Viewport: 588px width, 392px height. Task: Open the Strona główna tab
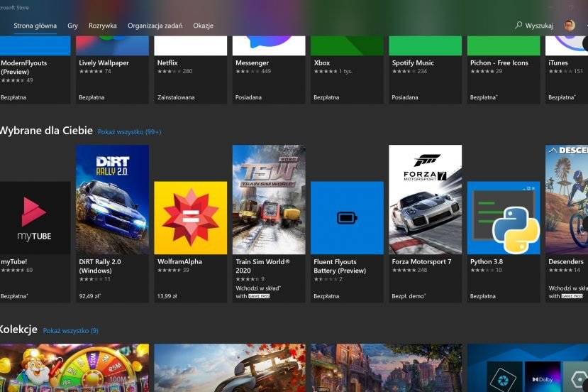coord(35,26)
